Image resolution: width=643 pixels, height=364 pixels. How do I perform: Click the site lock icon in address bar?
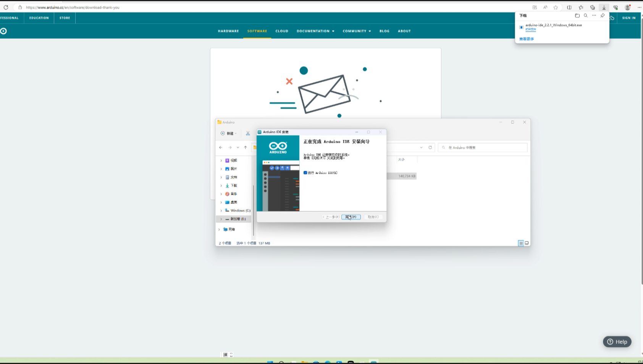pyautogui.click(x=20, y=7)
